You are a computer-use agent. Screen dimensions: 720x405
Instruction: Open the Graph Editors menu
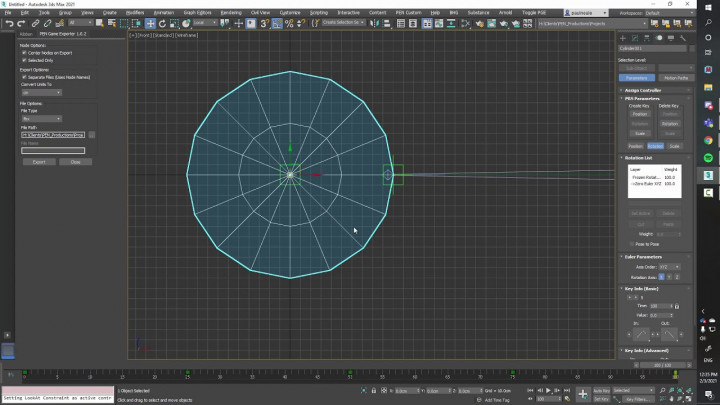point(197,13)
